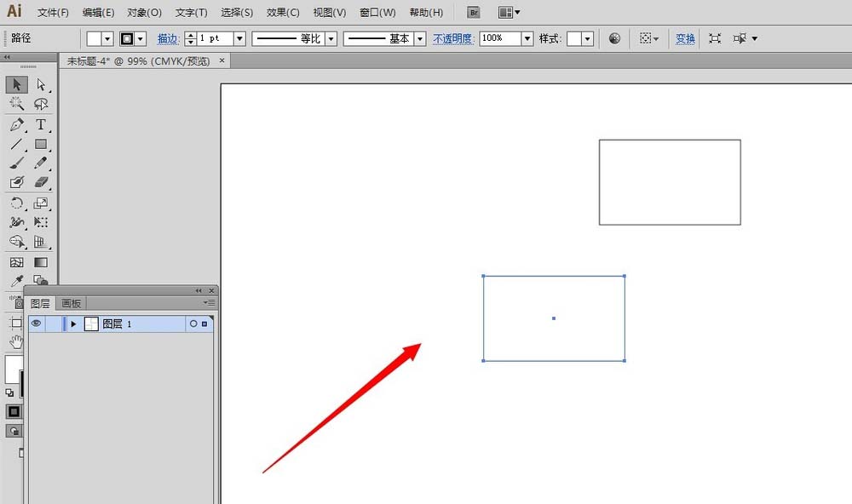
Task: Select the Eyedropper tool
Action: coord(17,281)
